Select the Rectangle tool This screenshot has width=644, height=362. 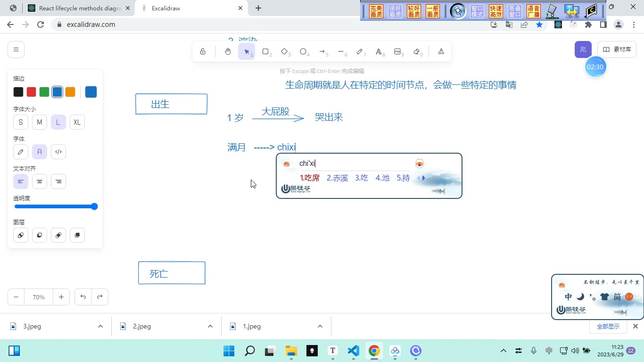click(x=265, y=51)
